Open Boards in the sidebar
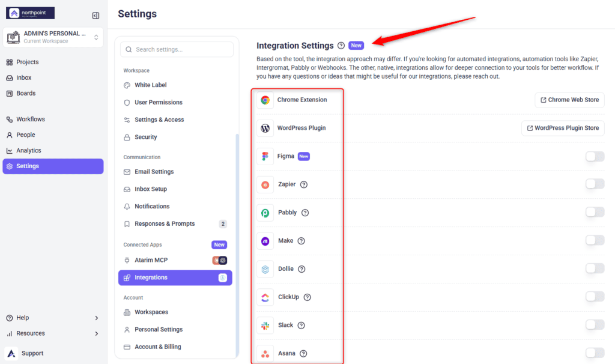This screenshot has height=364, width=615. click(53, 93)
